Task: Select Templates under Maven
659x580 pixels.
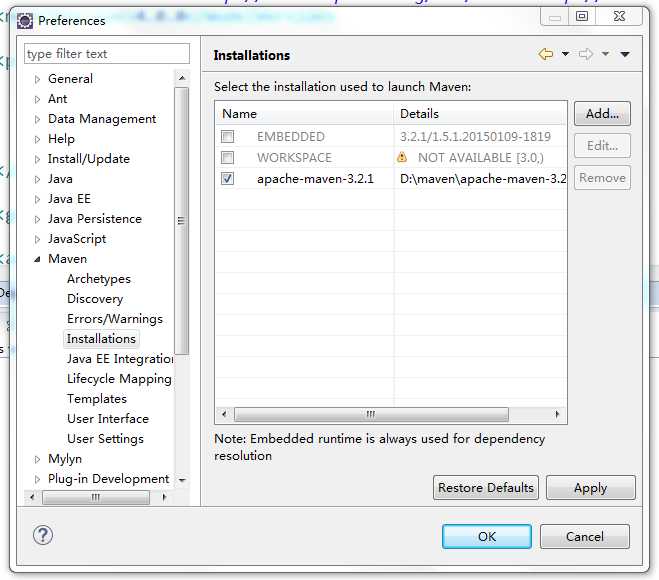Action: click(97, 398)
